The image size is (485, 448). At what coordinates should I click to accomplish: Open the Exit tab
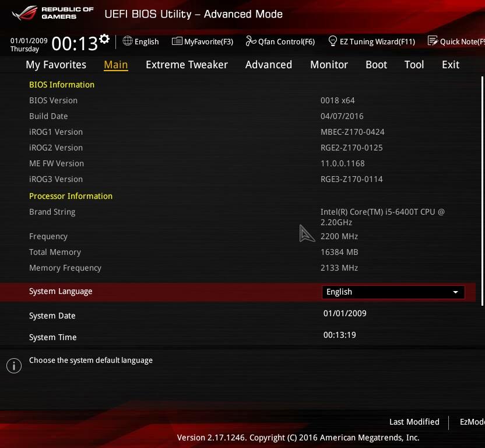tap(451, 65)
